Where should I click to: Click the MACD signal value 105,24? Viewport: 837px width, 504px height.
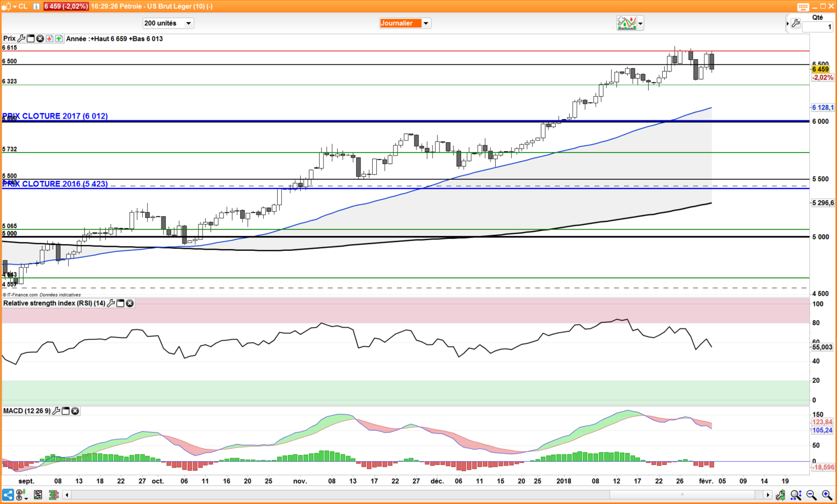tap(822, 431)
